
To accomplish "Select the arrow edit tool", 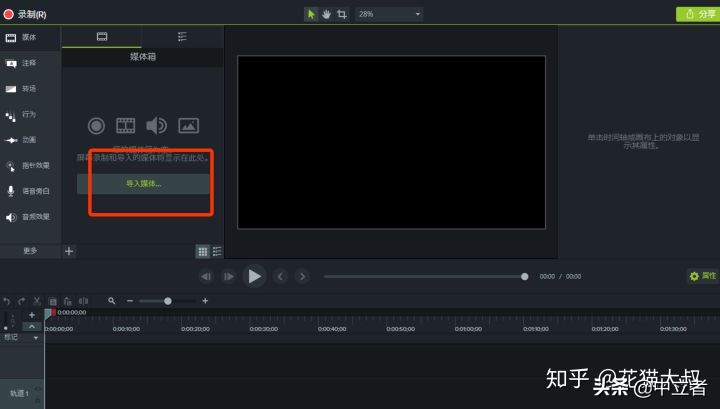I will (311, 14).
